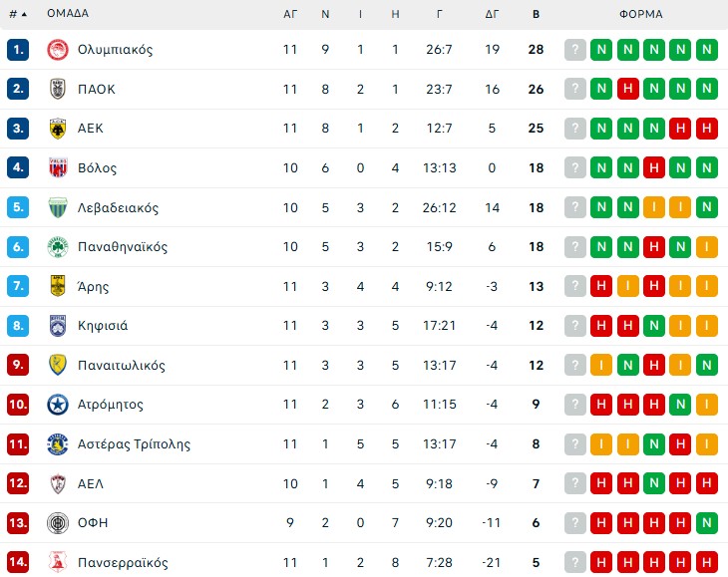Click Olympiacos's gray question mark form badge
728x577 pixels.
[574, 50]
